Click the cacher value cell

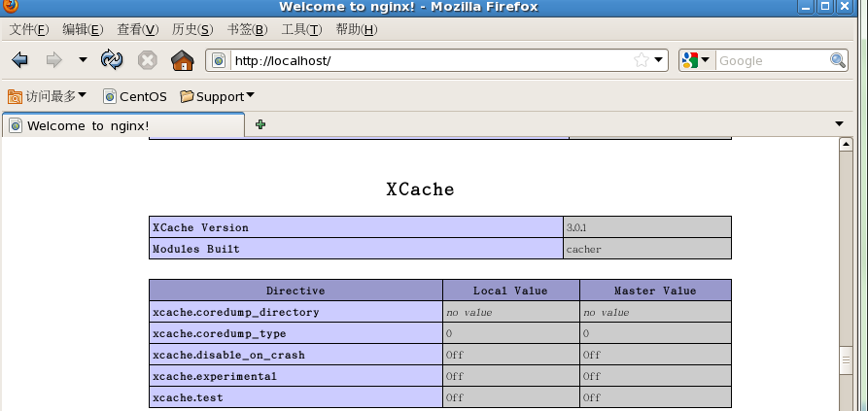pos(647,249)
